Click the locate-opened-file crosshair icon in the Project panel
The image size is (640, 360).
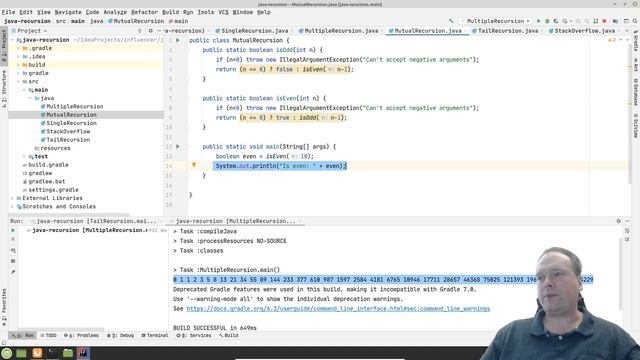point(140,31)
